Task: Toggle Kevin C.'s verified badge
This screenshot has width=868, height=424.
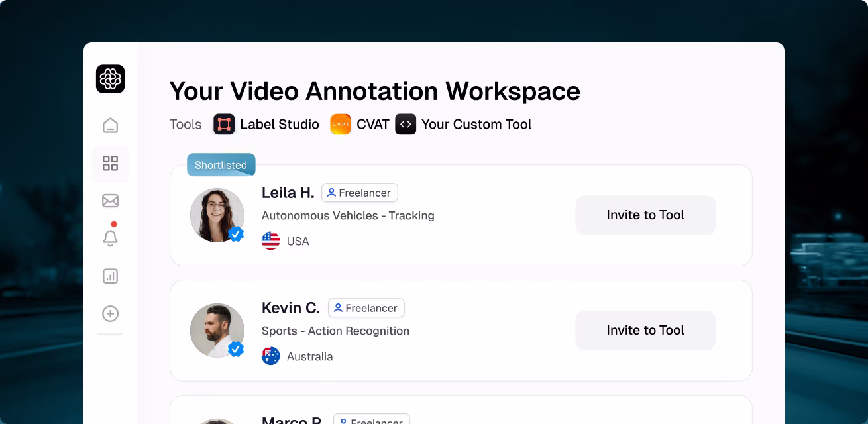Action: click(236, 349)
